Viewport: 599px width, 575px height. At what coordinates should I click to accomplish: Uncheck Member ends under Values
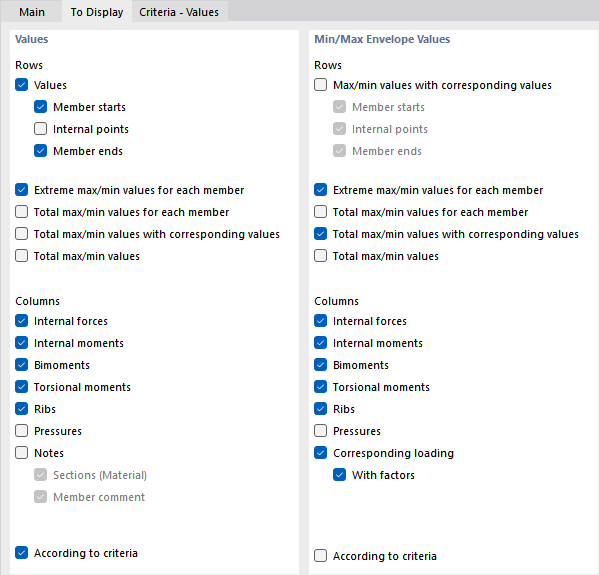[x=40, y=151]
